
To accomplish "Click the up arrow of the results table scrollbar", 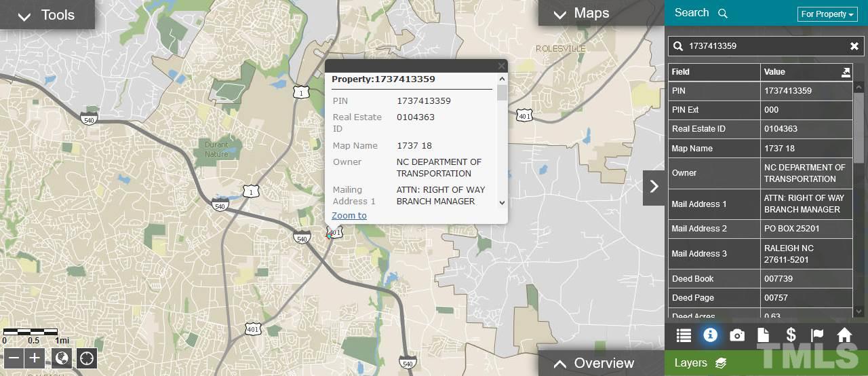I will (859, 87).
